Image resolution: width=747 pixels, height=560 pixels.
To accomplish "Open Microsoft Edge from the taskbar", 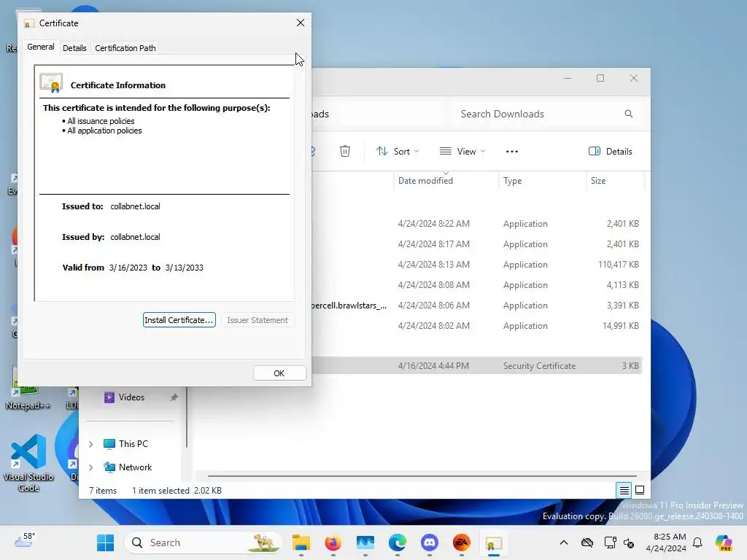I will coord(398,542).
